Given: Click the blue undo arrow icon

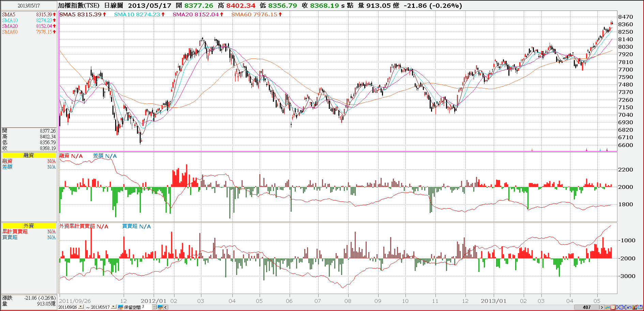Looking at the screenshot, I should tap(629, 307).
